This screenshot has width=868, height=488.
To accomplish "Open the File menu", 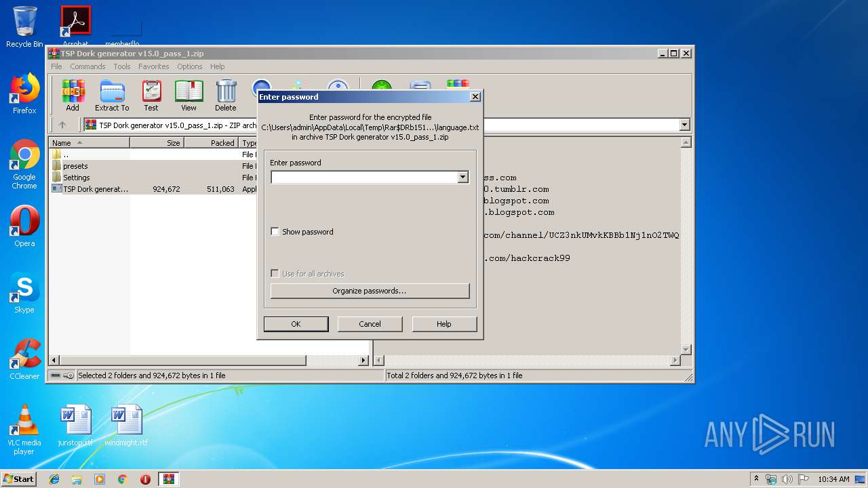I will (56, 66).
